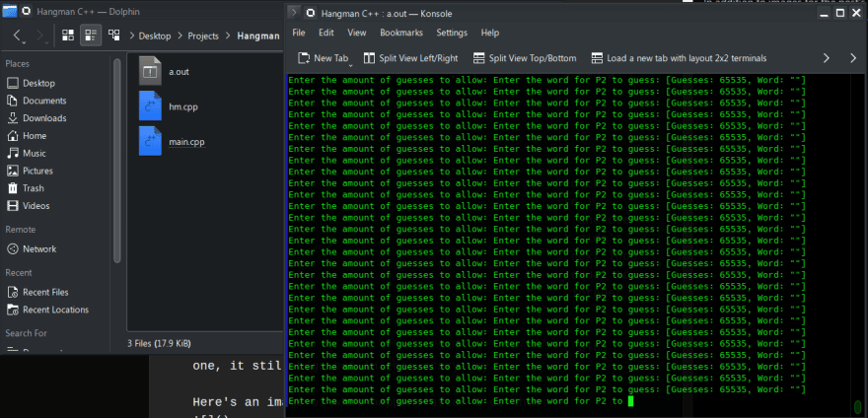The image size is (868, 418).
Task: Click Projects in Dolphin breadcrumb path
Action: [203, 36]
